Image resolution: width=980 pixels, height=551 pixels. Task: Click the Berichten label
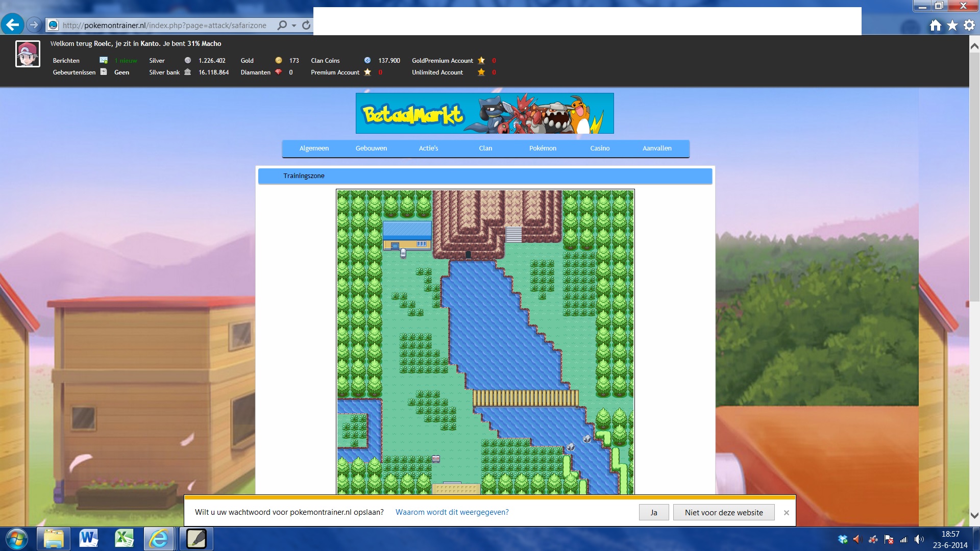pos(66,61)
